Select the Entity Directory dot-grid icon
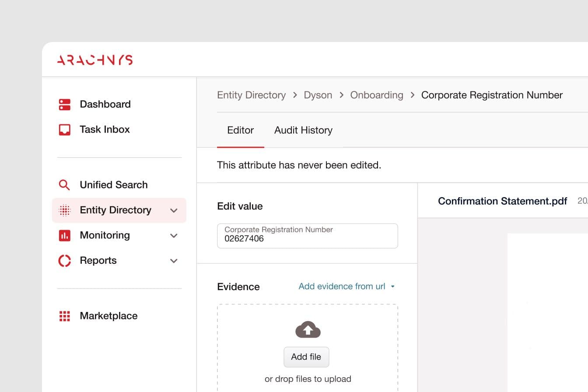The image size is (588, 392). pyautogui.click(x=64, y=210)
